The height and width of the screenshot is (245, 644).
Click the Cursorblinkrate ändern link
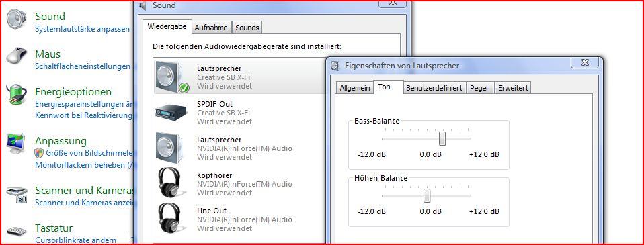tap(75, 240)
